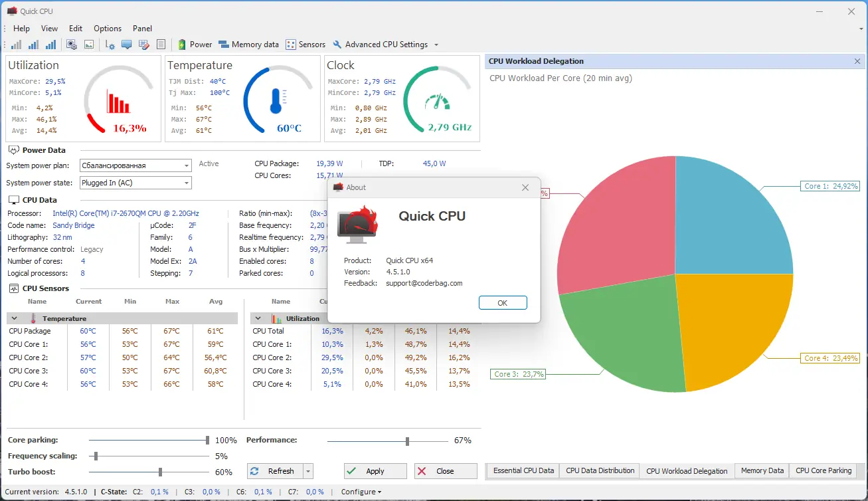Open the Edit menu
The height and width of the screenshot is (501, 868).
point(76,29)
